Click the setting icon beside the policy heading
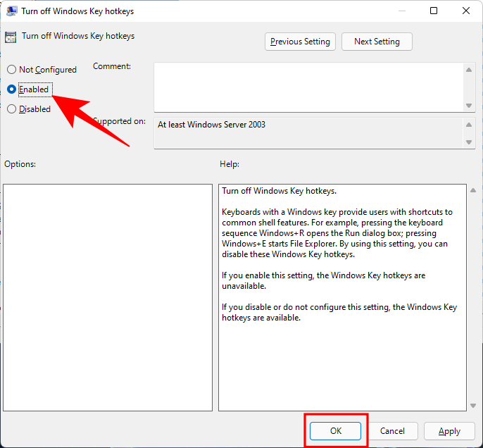This screenshot has height=448, width=483. (11, 37)
